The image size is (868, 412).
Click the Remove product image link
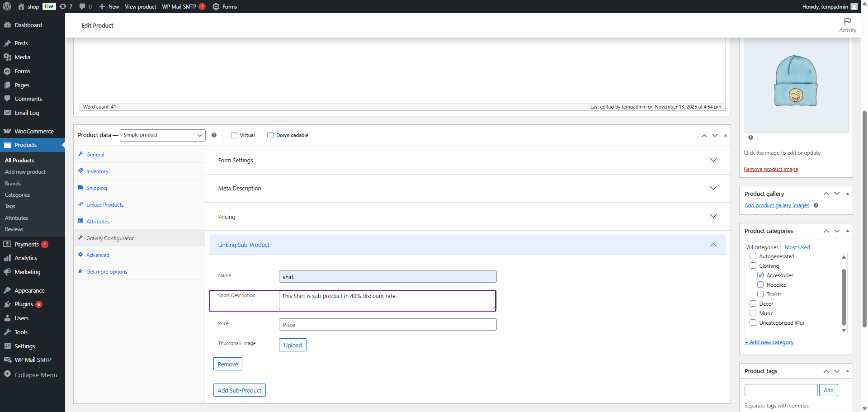coord(770,169)
